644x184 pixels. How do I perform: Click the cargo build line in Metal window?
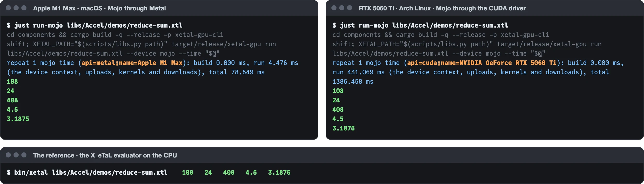point(115,35)
